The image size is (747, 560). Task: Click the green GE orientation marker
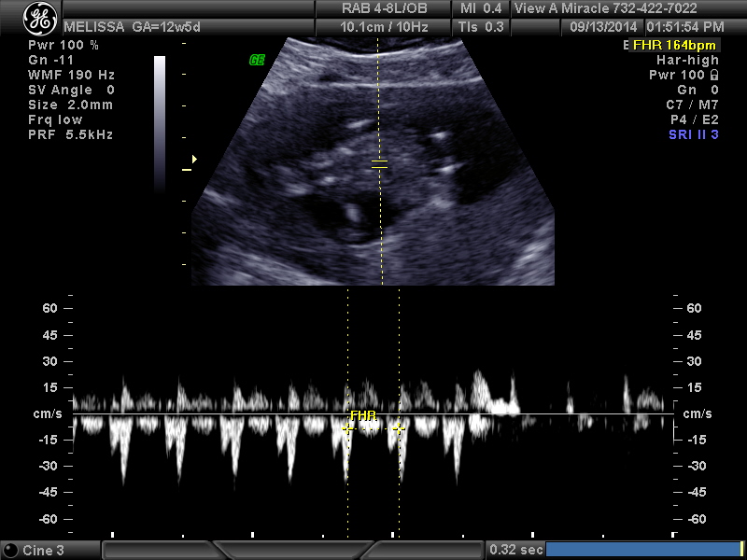(256, 60)
